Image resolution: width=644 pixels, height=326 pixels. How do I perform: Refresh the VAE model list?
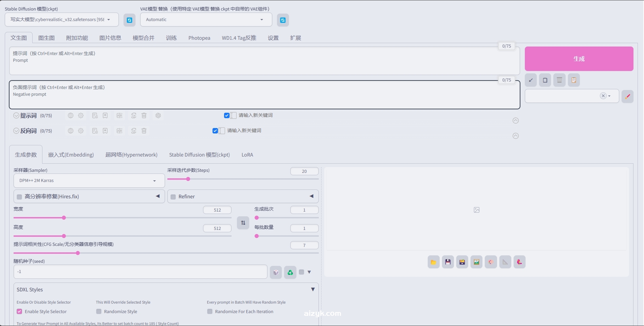click(283, 20)
